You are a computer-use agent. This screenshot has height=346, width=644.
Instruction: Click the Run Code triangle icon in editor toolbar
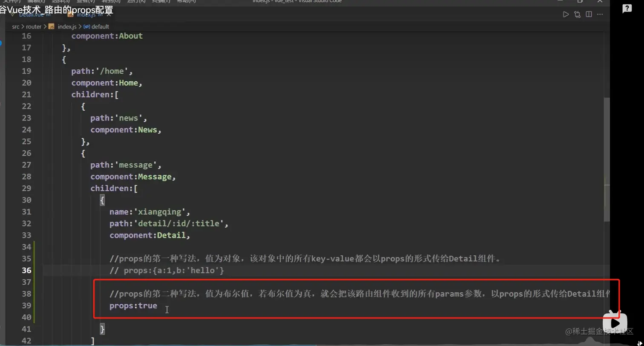(x=566, y=14)
